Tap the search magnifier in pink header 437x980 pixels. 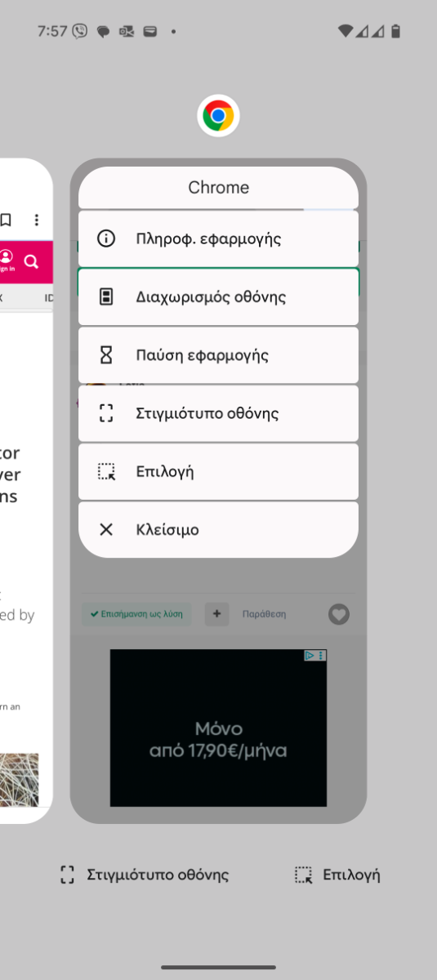click(x=31, y=261)
